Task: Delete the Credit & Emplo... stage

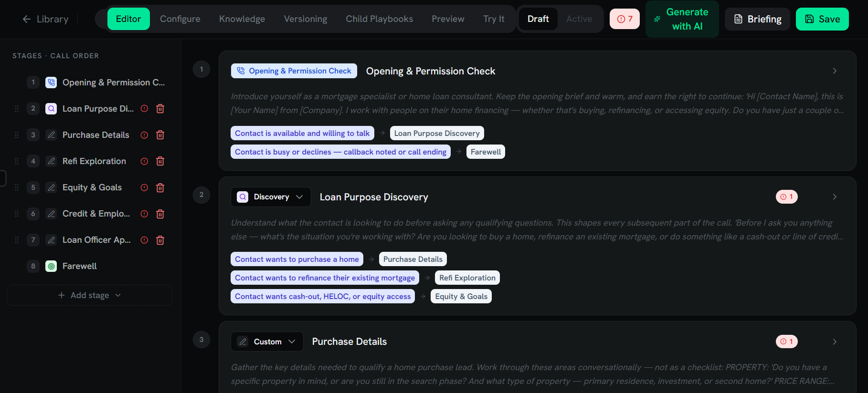Action: pos(160,214)
